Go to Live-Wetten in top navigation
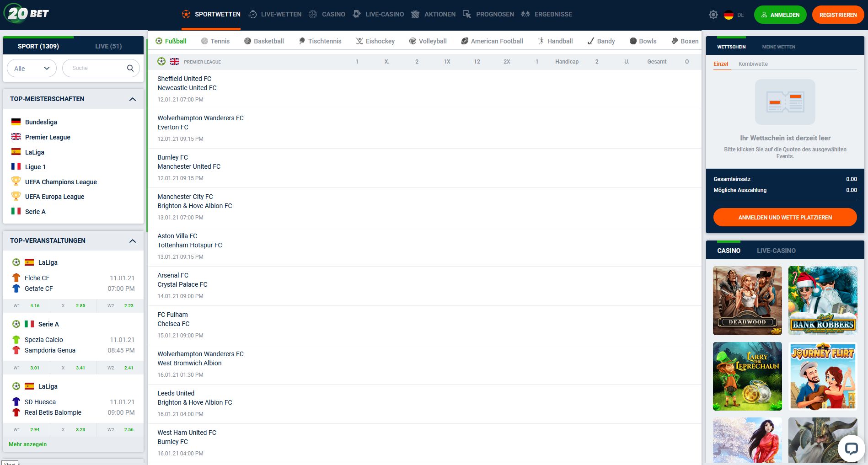Viewport: 868px width, 465px height. 274,14
